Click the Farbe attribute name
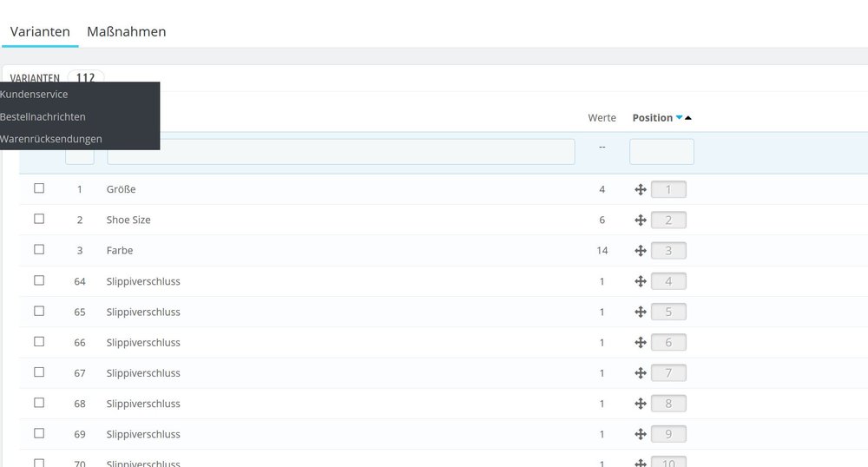The image size is (868, 467). 120,250
